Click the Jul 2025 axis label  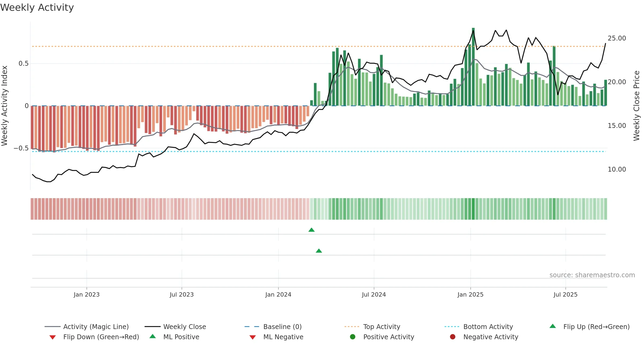coord(565,295)
